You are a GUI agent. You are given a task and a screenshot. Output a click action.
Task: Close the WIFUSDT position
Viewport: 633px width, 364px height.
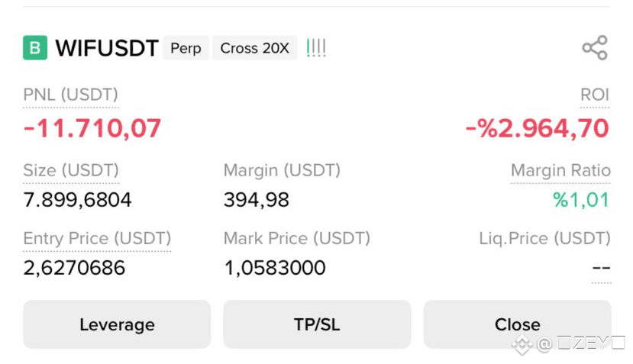pos(517,324)
